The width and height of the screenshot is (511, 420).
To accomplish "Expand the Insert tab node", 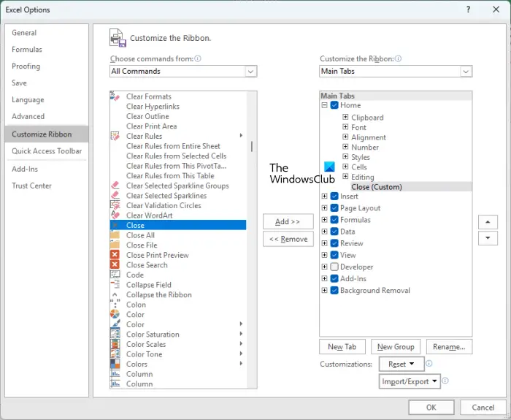I will 324,196.
